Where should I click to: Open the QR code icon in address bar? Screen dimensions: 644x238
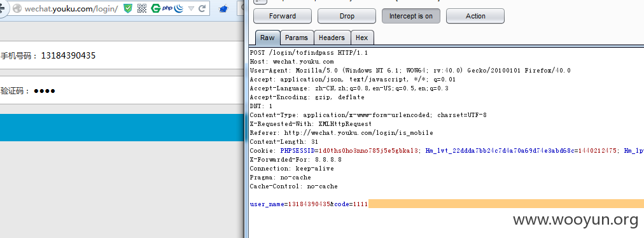click(142, 8)
